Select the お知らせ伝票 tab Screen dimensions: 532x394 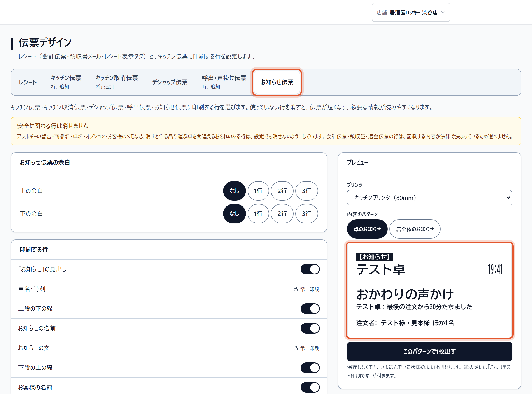pos(277,82)
